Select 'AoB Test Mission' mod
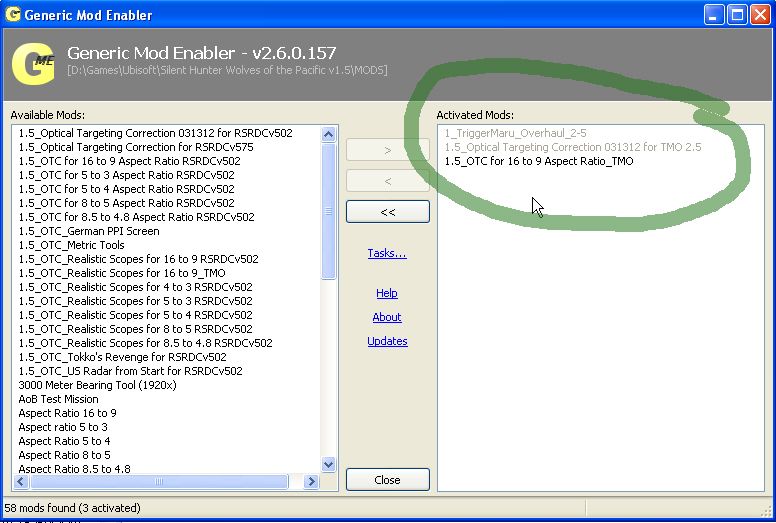The image size is (776, 523). 58,399
